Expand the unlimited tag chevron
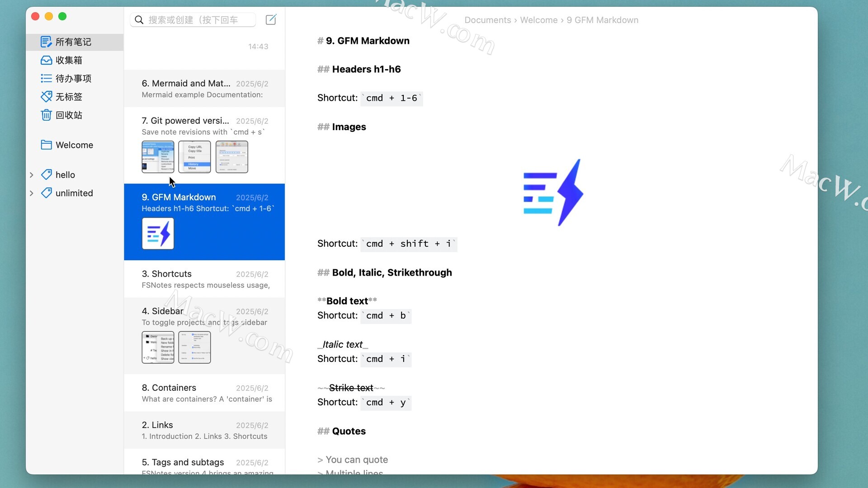This screenshot has width=868, height=488. tap(32, 193)
